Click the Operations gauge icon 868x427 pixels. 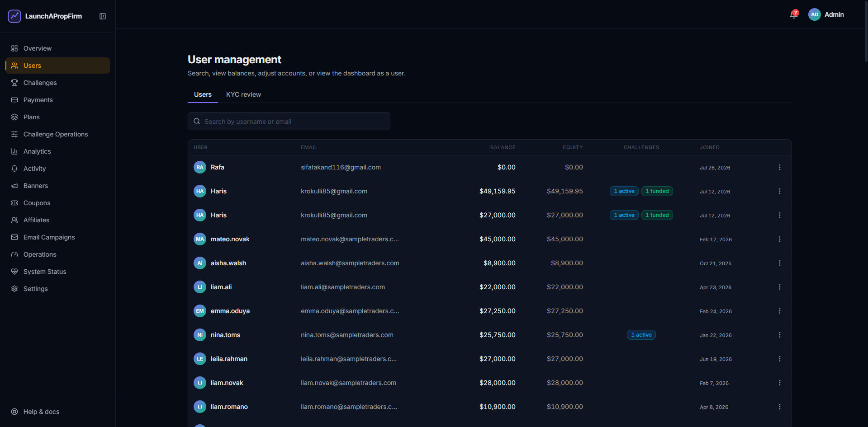tap(14, 254)
